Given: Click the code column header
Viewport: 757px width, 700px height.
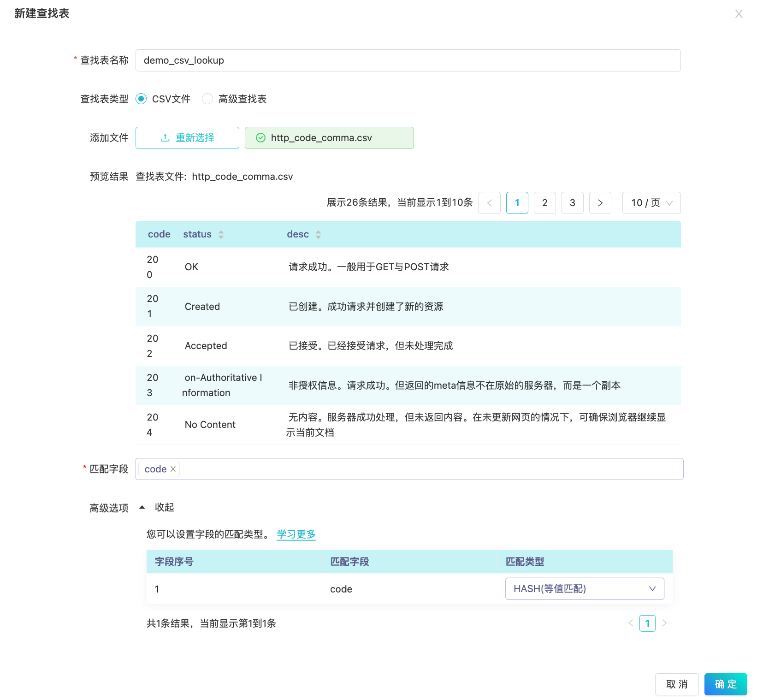Looking at the screenshot, I should [x=159, y=234].
